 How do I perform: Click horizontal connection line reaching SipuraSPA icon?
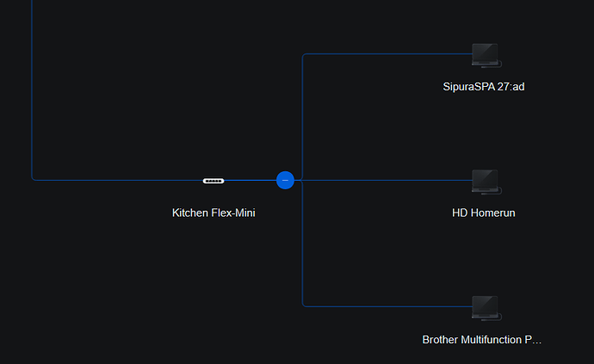[x=387, y=54]
